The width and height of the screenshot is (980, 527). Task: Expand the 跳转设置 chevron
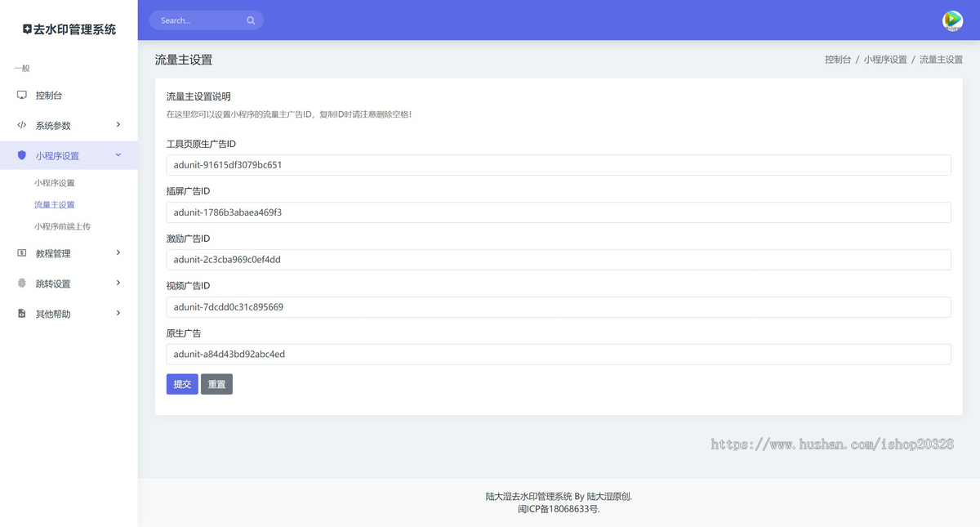(118, 283)
